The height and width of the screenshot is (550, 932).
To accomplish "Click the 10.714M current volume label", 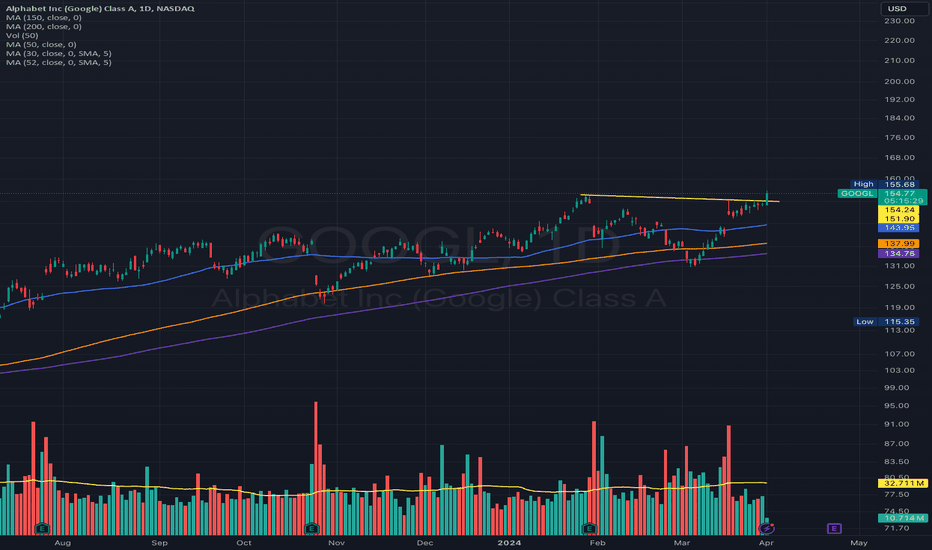I will [x=902, y=518].
